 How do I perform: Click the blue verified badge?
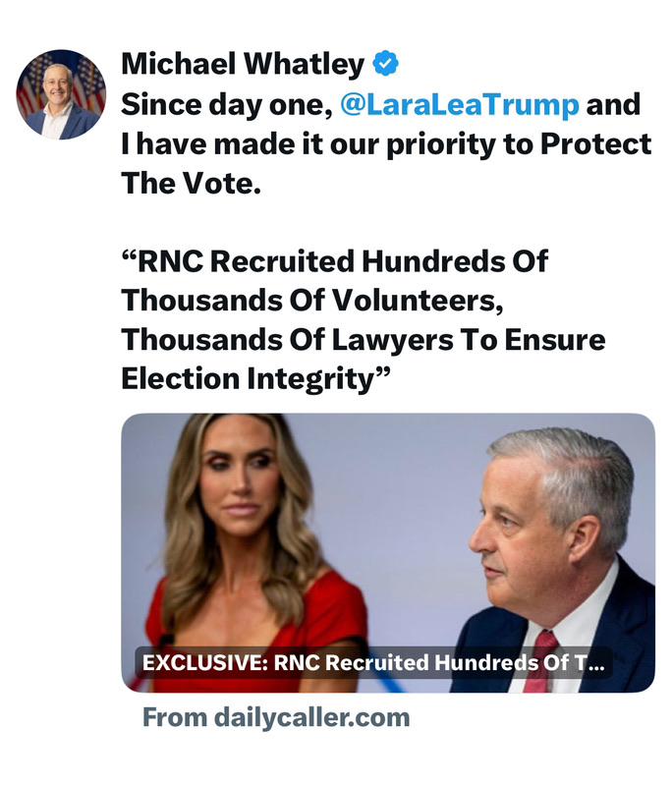pos(386,65)
